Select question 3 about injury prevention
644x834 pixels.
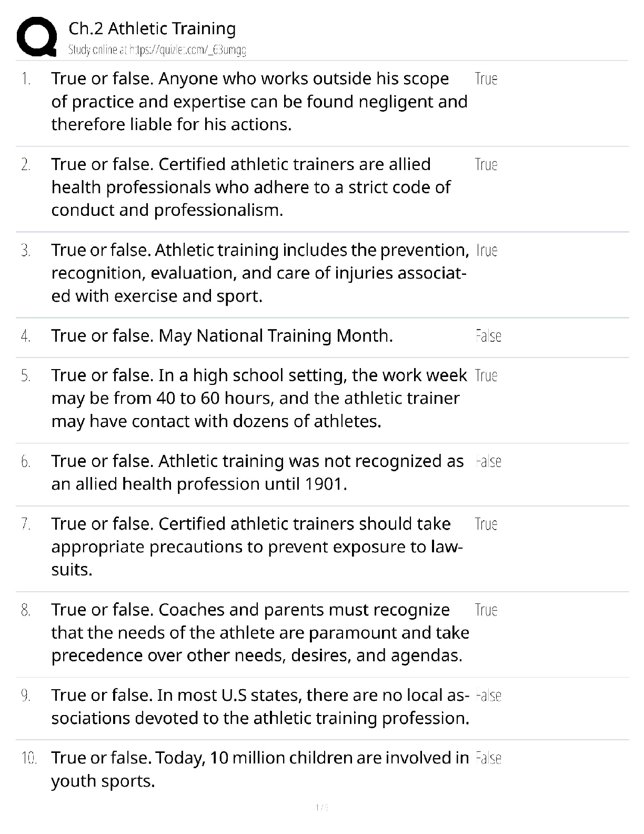260,273
